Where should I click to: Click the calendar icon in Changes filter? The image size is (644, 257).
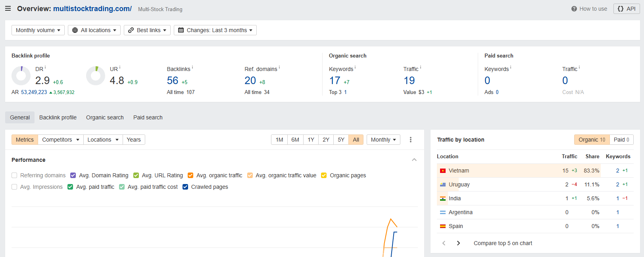pyautogui.click(x=181, y=30)
